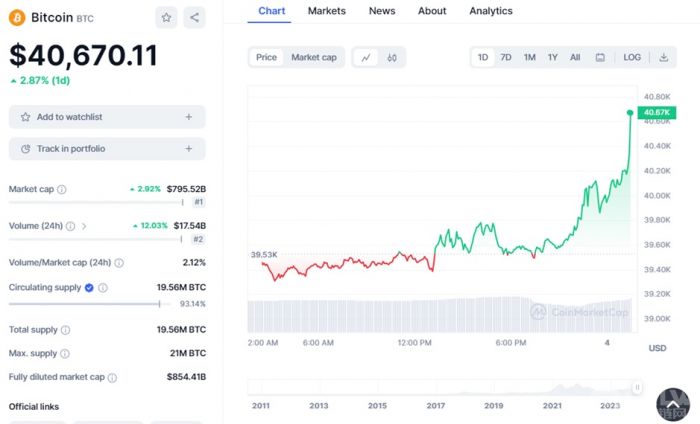Select the 1D time range

click(x=483, y=58)
